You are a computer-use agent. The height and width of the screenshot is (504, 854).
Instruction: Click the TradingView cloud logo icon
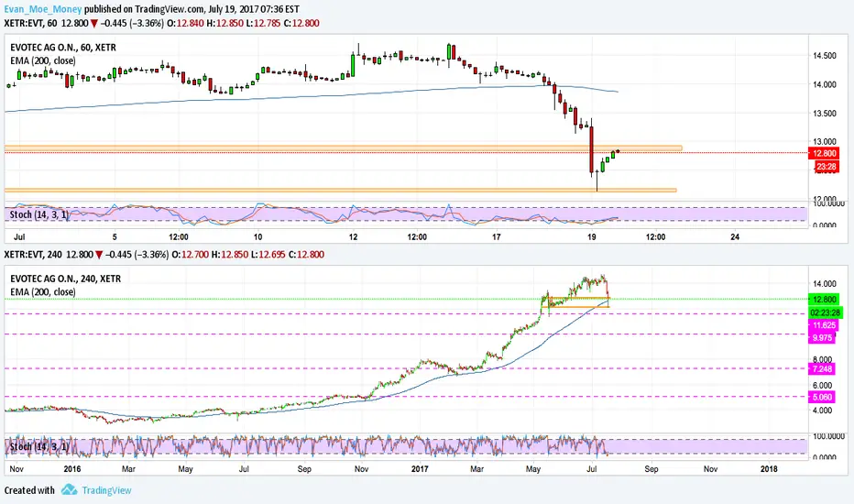tap(69, 489)
